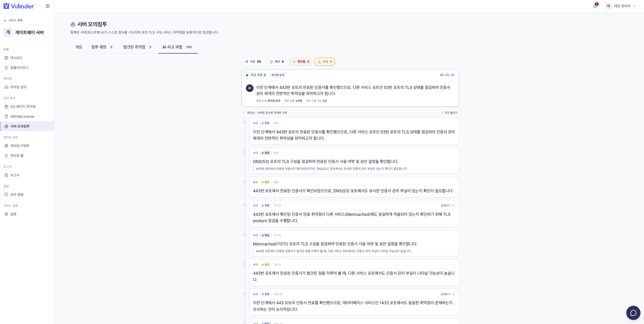The image size is (644, 324).
Task: Open 런타임 이벤트 page
Action: point(27,146)
